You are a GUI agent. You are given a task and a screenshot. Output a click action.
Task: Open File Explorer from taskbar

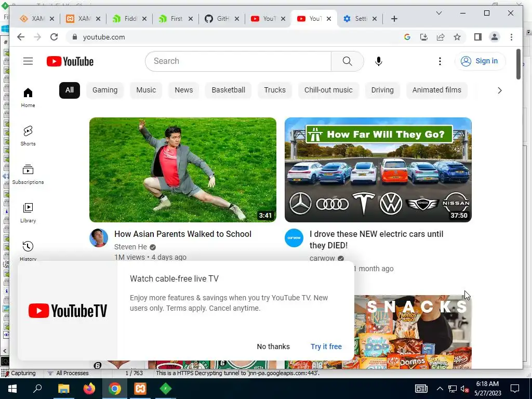(x=63, y=389)
